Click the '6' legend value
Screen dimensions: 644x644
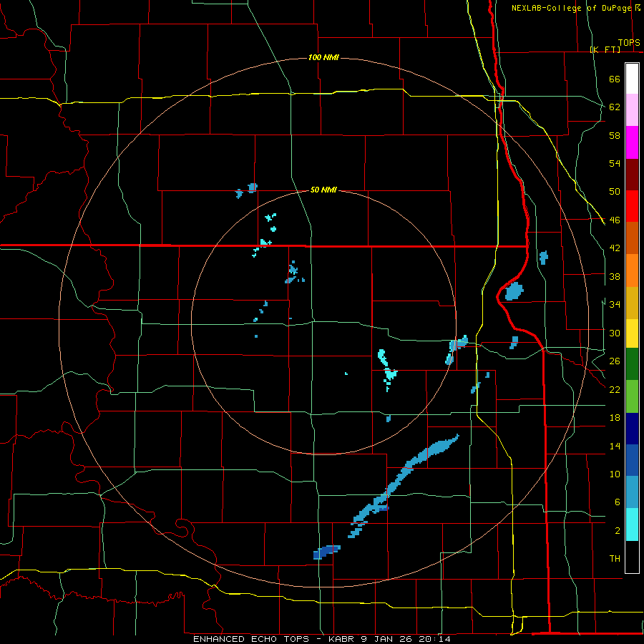617,502
